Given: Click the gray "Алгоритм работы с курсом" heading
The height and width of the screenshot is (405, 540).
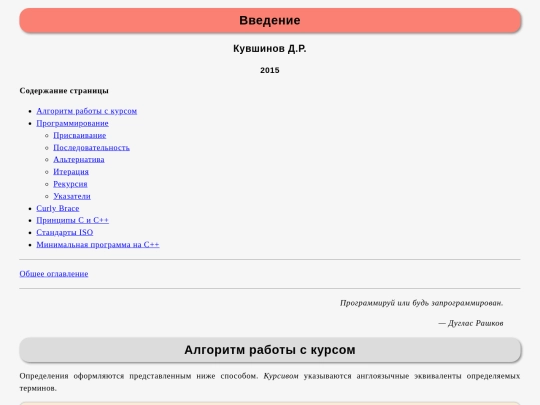Looking at the screenshot, I should (270, 350).
